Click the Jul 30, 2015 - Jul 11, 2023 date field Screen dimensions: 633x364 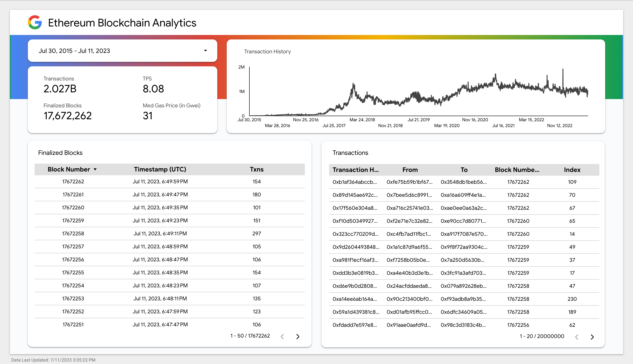74,51
